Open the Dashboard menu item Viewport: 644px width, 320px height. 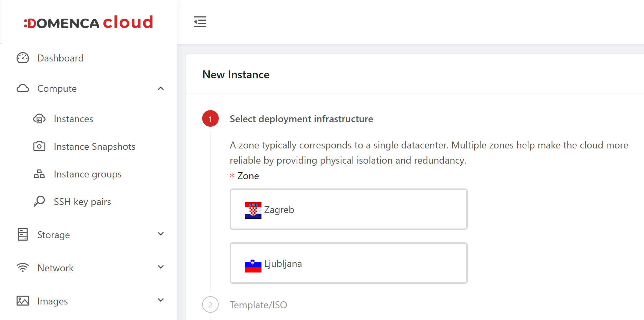[60, 58]
